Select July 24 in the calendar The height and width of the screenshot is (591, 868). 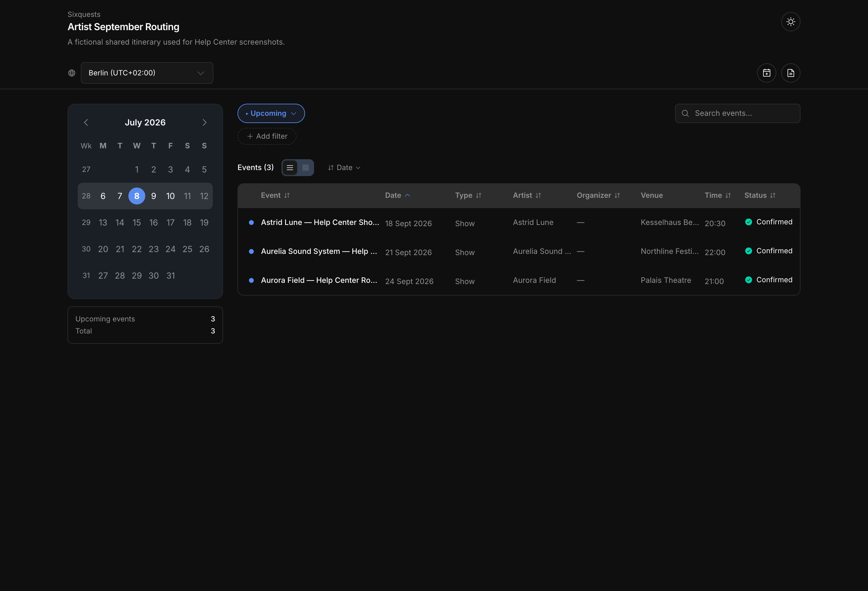[170, 249]
